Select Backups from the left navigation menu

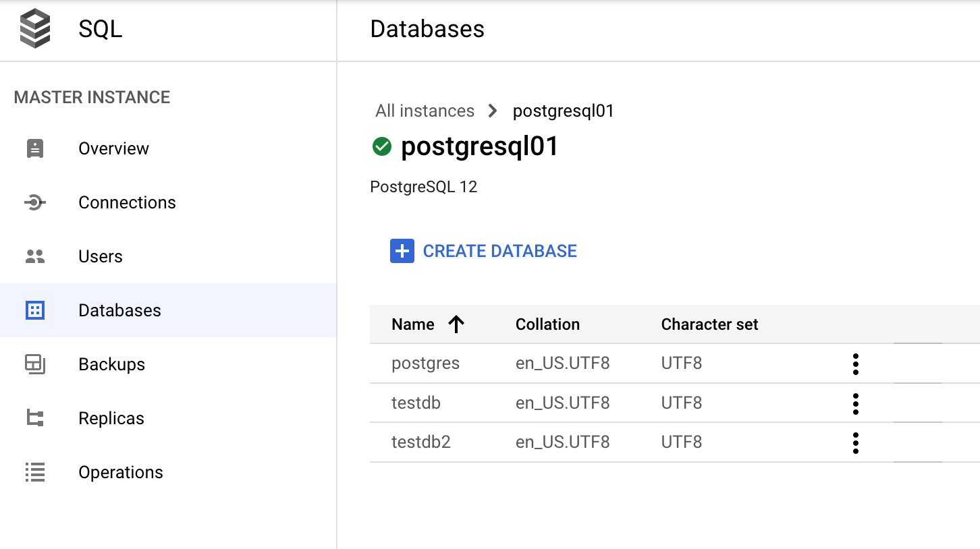point(111,364)
